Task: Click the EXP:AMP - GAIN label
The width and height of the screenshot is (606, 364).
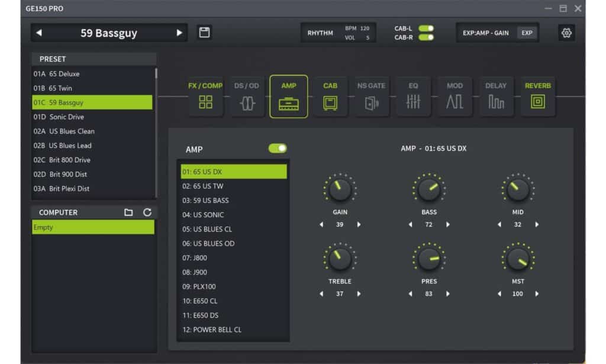Action: pos(485,33)
